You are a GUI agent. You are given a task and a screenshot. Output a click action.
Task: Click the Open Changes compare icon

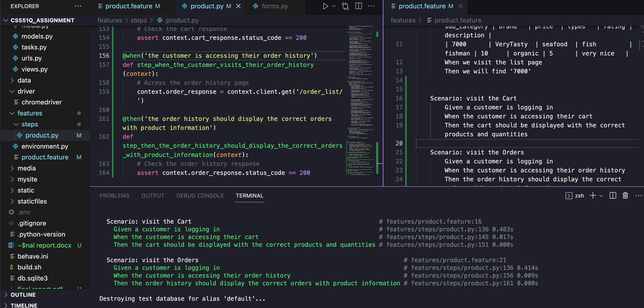point(345,6)
